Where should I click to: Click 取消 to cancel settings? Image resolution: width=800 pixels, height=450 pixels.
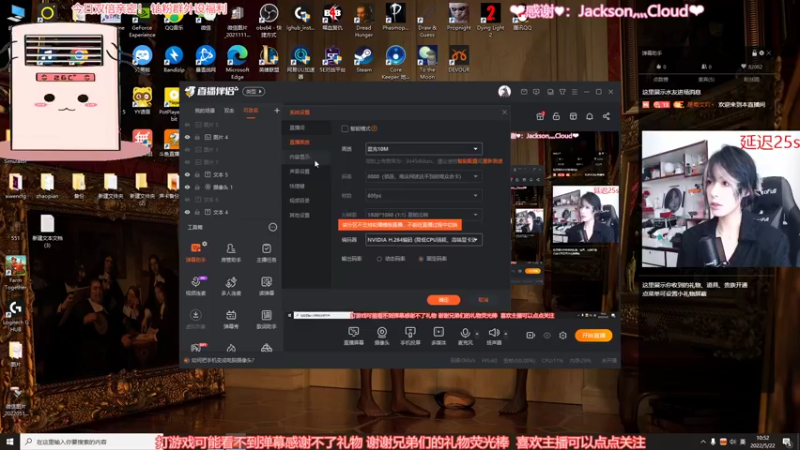pyautogui.click(x=483, y=299)
